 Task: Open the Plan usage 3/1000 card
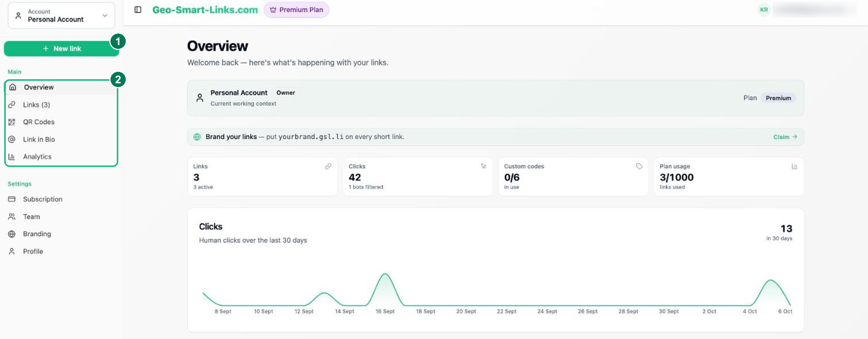(x=729, y=176)
